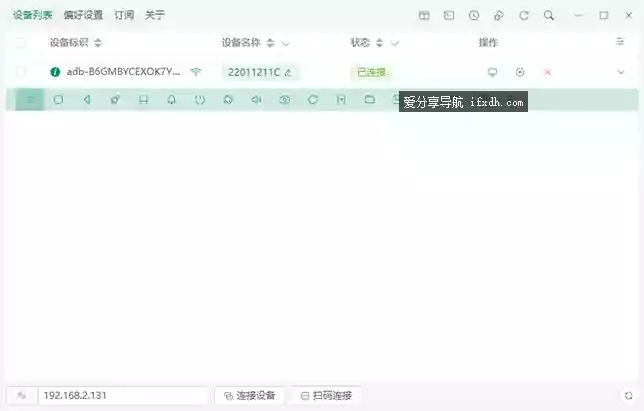
Task: Open the 订阅 tab
Action: [x=124, y=15]
